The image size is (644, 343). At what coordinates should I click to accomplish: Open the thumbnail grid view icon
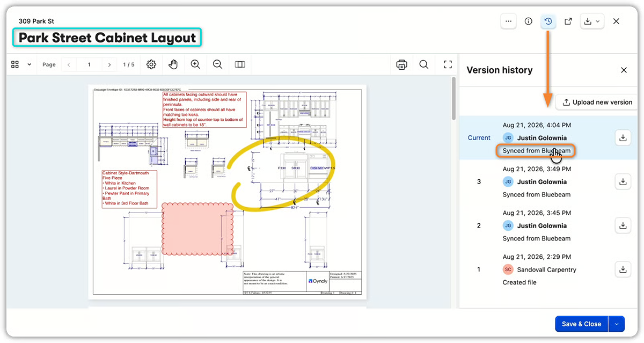coord(15,64)
